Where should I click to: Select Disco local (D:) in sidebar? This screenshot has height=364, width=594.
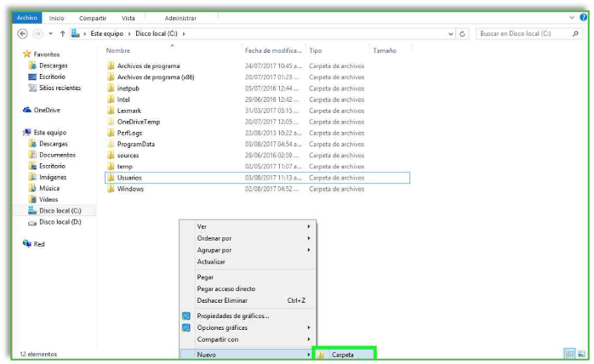60,222
